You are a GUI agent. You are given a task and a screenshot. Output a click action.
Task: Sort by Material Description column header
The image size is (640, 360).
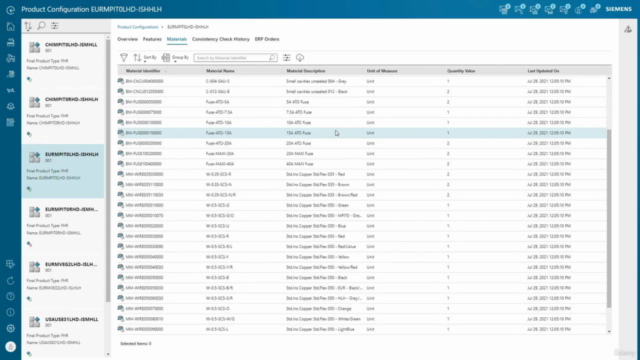tap(306, 71)
